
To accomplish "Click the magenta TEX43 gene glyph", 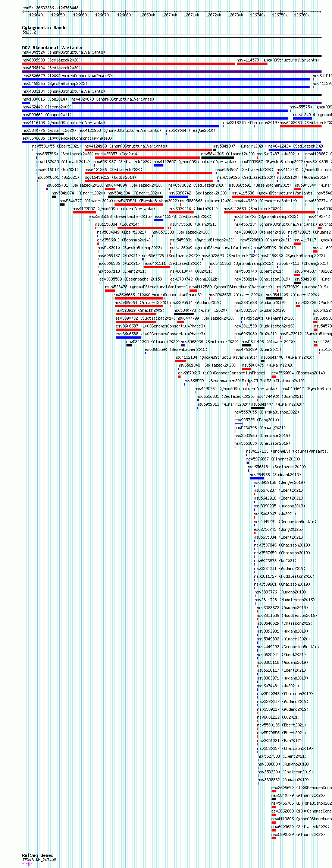I will pyautogui.click(x=27, y=864).
